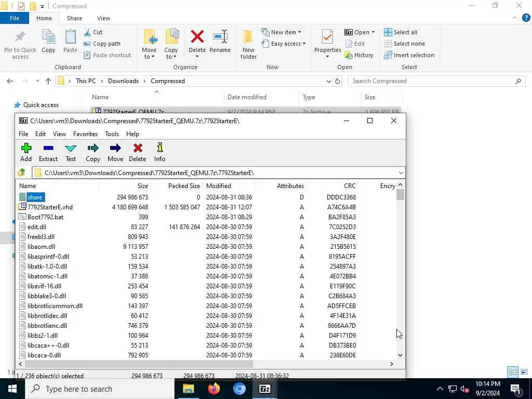Open the 7-Zip View menu
The height and width of the screenshot is (399, 532).
[x=59, y=134]
